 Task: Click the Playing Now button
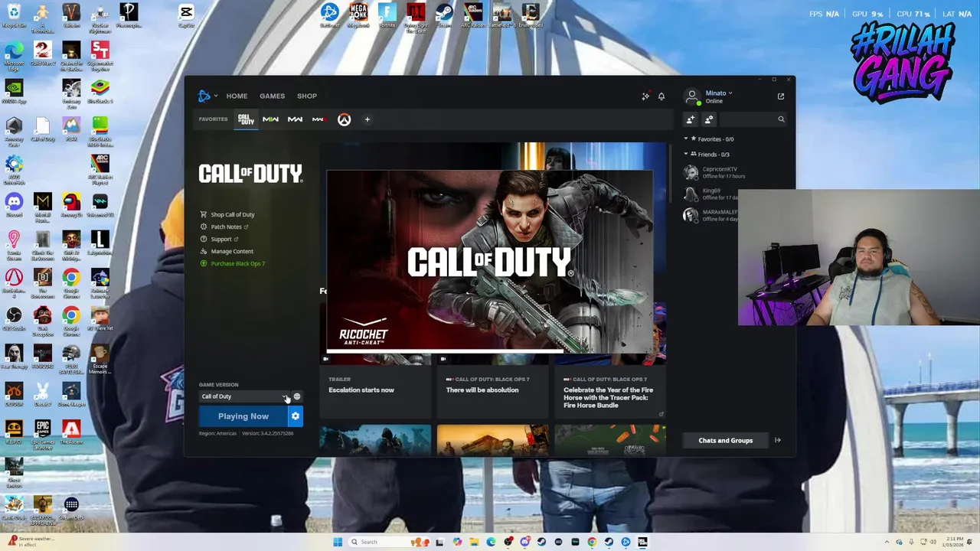click(x=243, y=416)
